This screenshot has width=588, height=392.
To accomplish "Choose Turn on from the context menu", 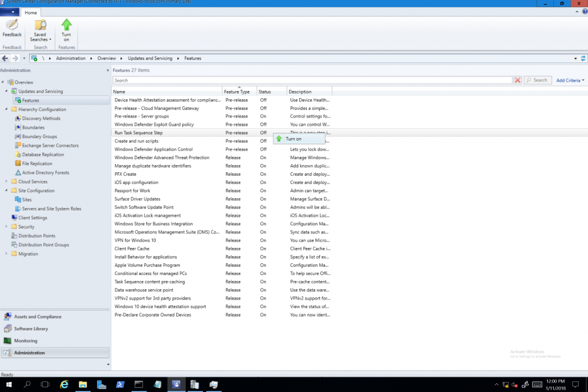I will 299,139.
